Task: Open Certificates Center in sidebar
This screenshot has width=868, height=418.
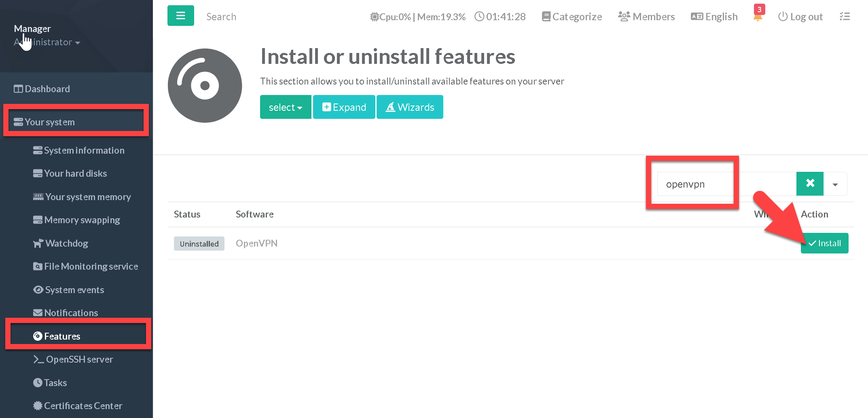Action: coord(83,406)
